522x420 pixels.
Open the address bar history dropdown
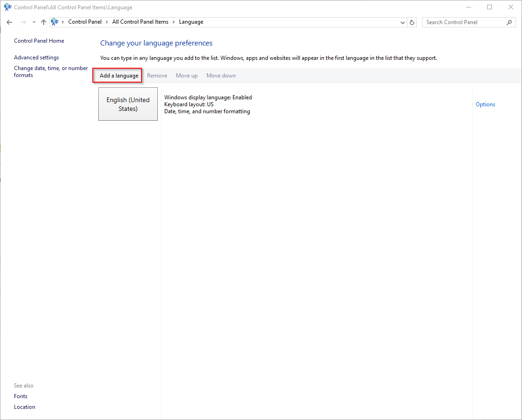click(x=402, y=22)
